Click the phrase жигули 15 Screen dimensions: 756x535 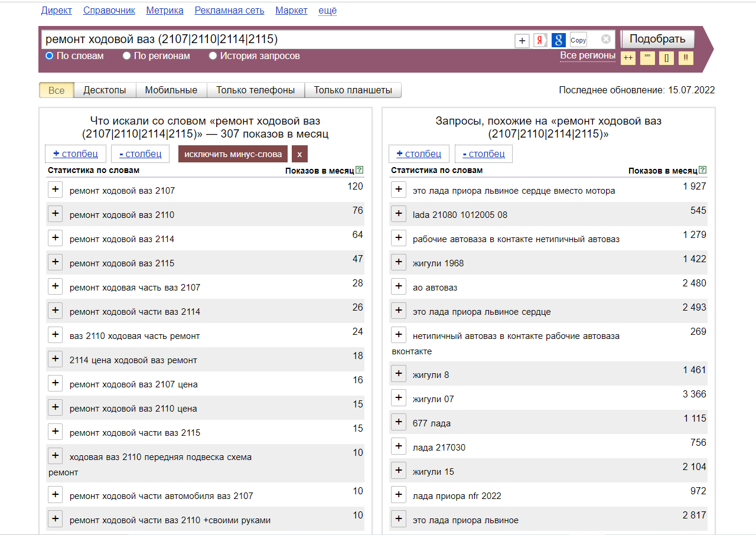click(x=434, y=472)
